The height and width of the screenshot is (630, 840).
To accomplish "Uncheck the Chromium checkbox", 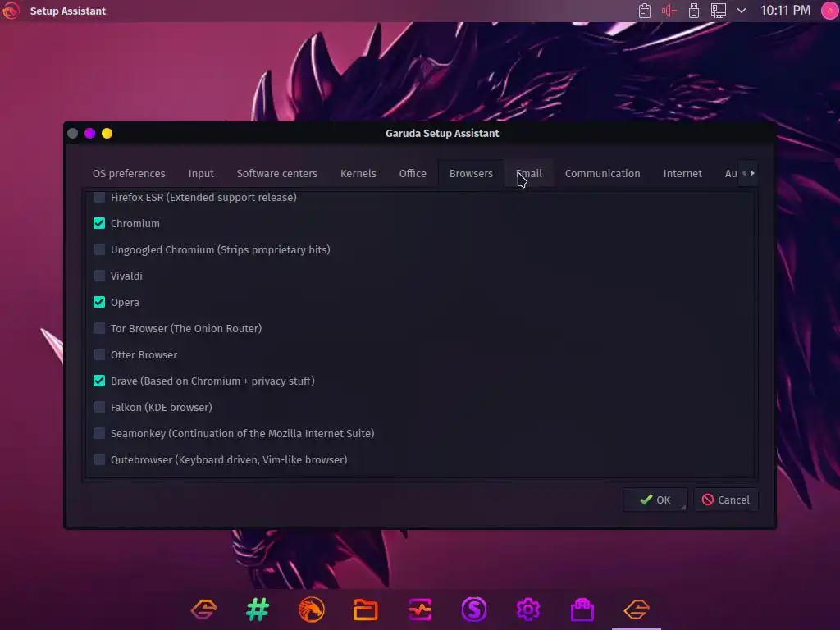I will coord(99,223).
